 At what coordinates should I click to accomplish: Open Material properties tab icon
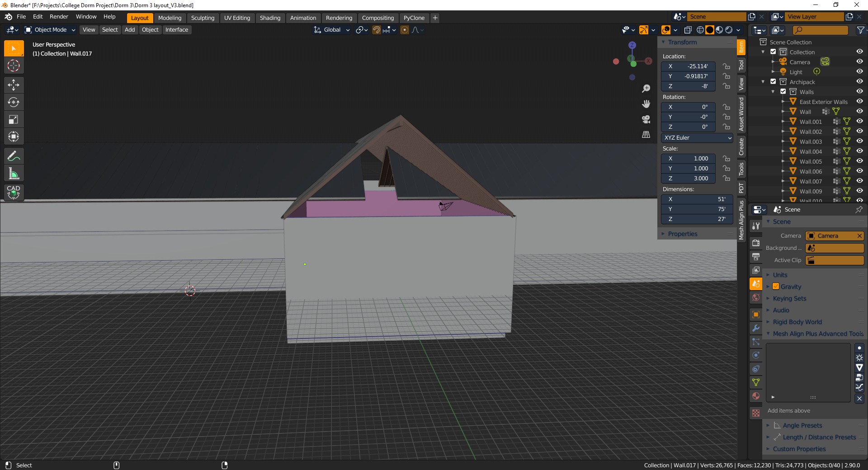point(756,396)
